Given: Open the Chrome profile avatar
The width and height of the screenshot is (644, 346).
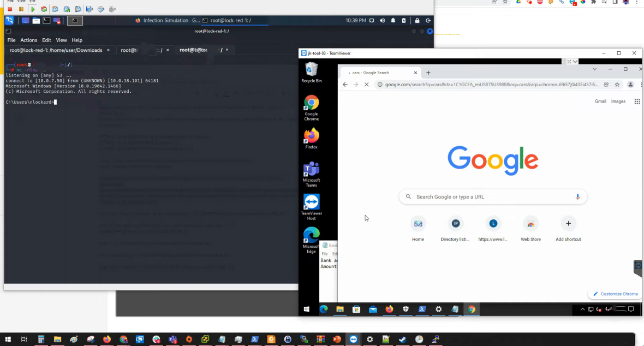Looking at the screenshot, I should 630,85.
